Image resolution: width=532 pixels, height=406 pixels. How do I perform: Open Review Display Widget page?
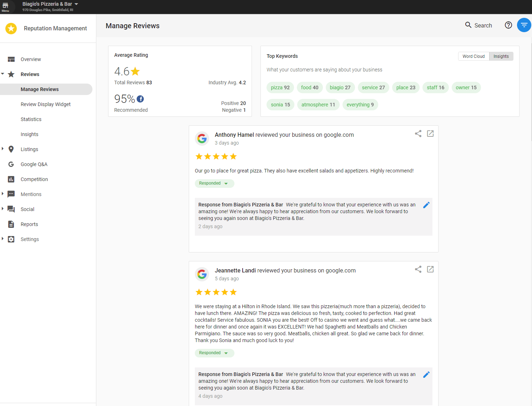46,104
